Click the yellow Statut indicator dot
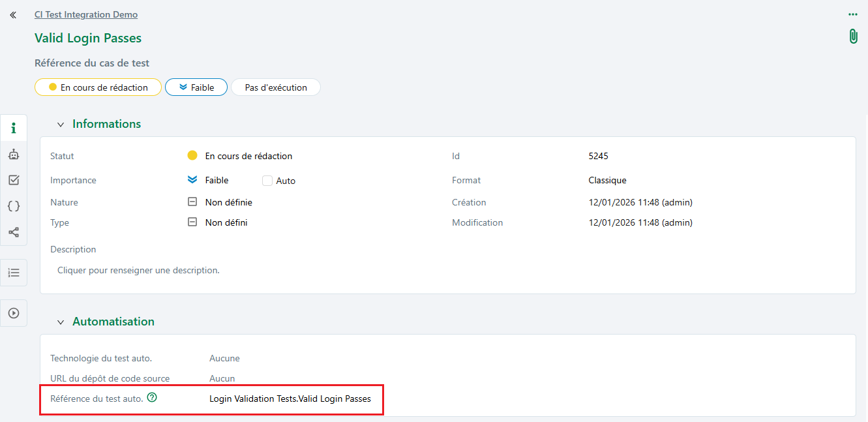 tap(192, 155)
